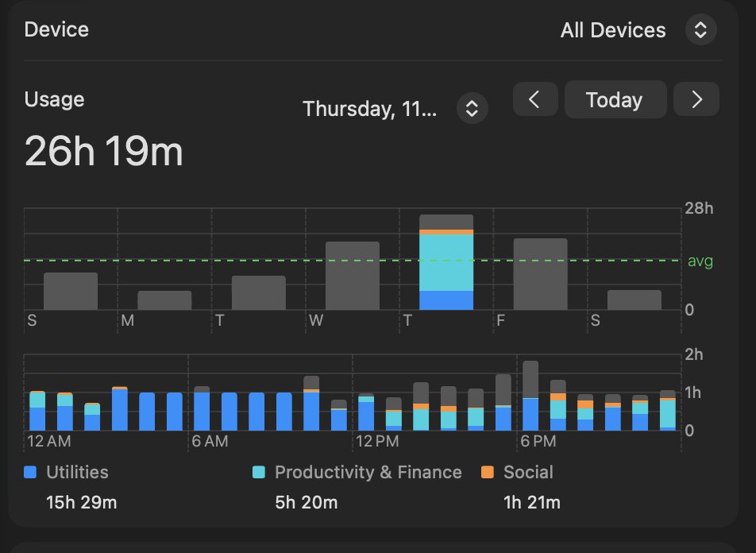Click the 12 AM hourly axis label
The height and width of the screenshot is (553, 756).
click(49, 441)
